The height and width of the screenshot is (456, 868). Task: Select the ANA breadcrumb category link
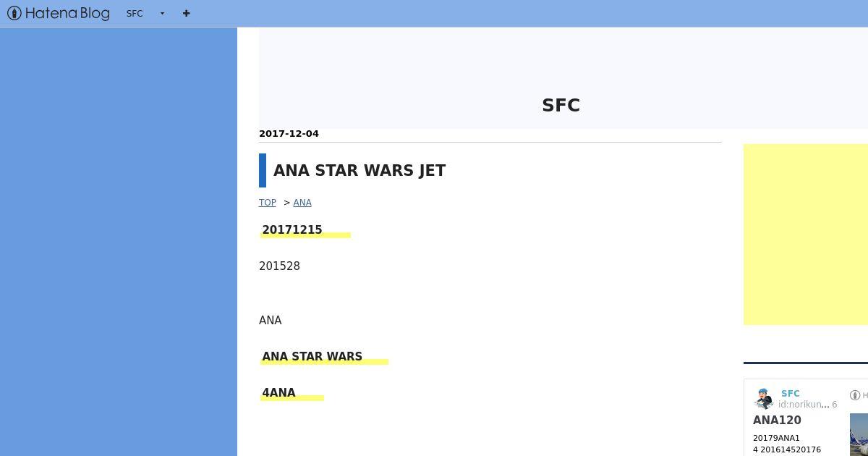pyautogui.click(x=302, y=203)
